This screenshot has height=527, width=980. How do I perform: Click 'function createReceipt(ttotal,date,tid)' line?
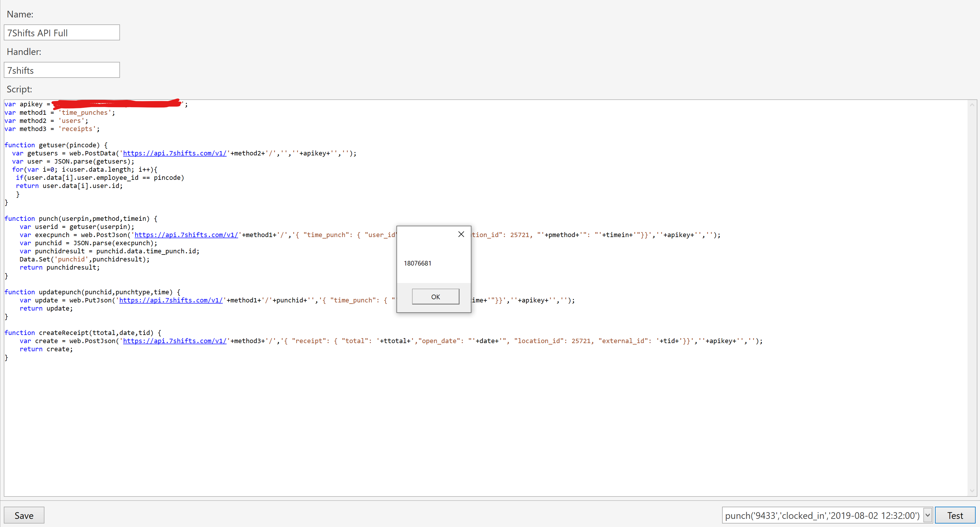82,333
